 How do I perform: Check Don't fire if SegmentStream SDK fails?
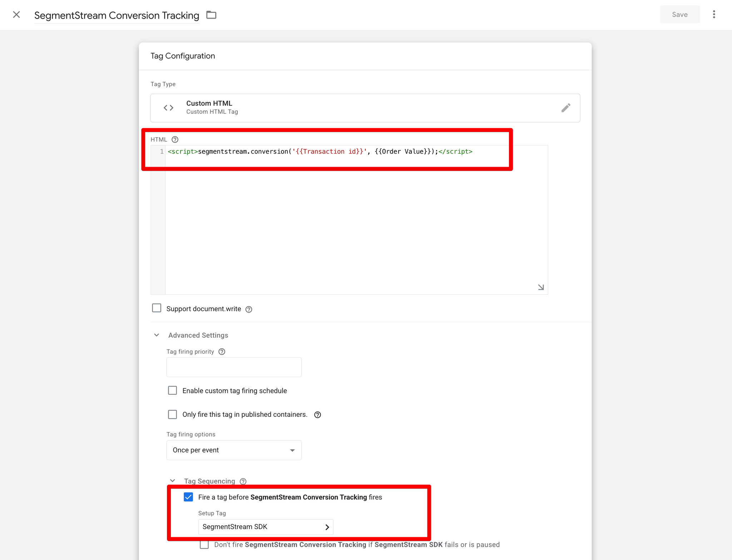tap(204, 545)
